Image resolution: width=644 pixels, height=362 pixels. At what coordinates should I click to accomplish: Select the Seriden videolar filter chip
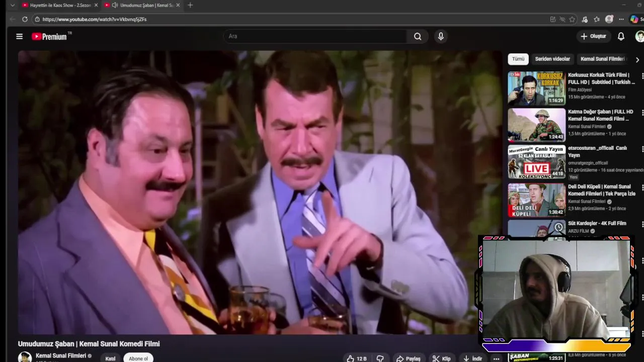[552, 59]
